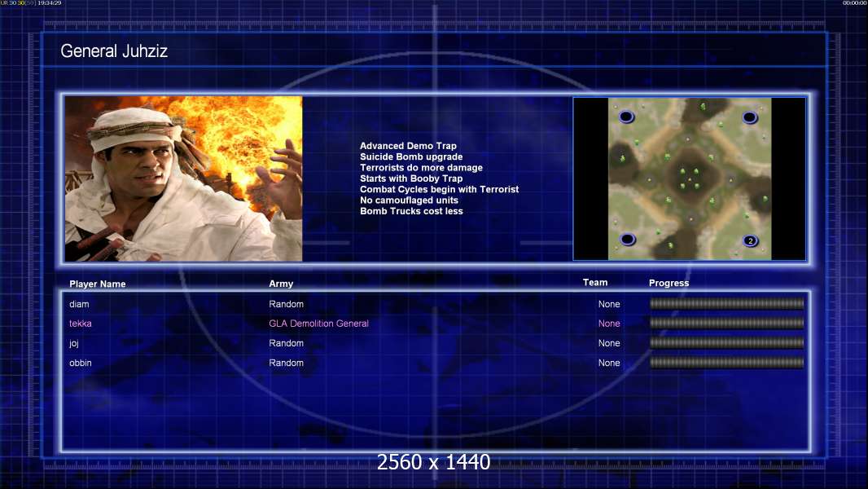This screenshot has width=868, height=489.
Task: Click the General Juhziz title text
Action: pyautogui.click(x=114, y=51)
